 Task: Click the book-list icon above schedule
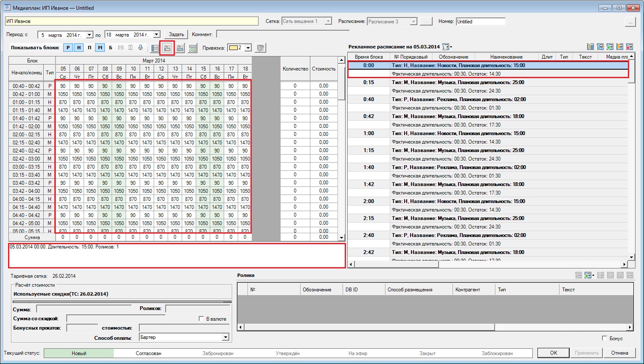tap(591, 47)
